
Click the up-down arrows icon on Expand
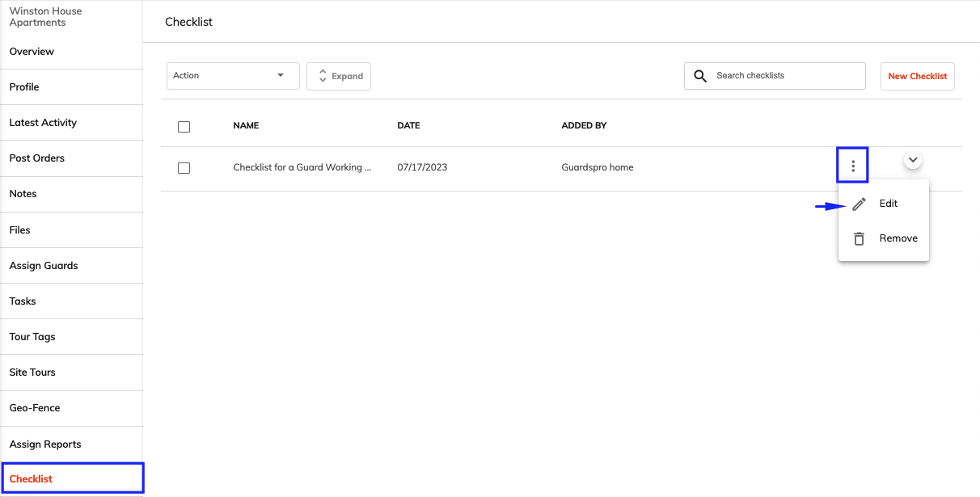323,75
